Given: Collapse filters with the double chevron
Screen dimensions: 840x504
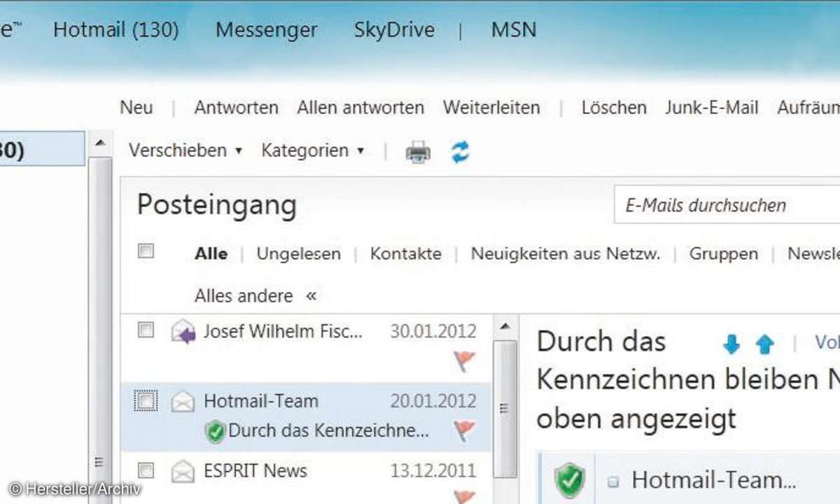Looking at the screenshot, I should click(311, 295).
